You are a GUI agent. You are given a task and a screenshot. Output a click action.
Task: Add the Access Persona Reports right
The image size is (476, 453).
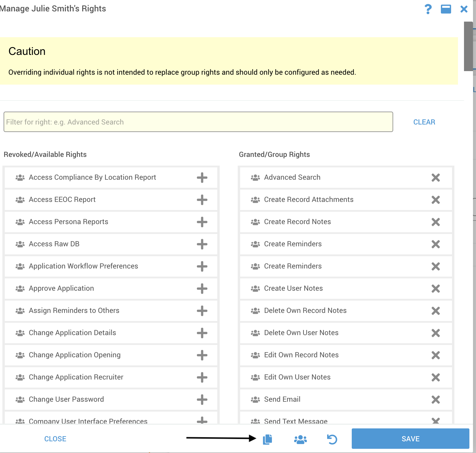pyautogui.click(x=202, y=222)
